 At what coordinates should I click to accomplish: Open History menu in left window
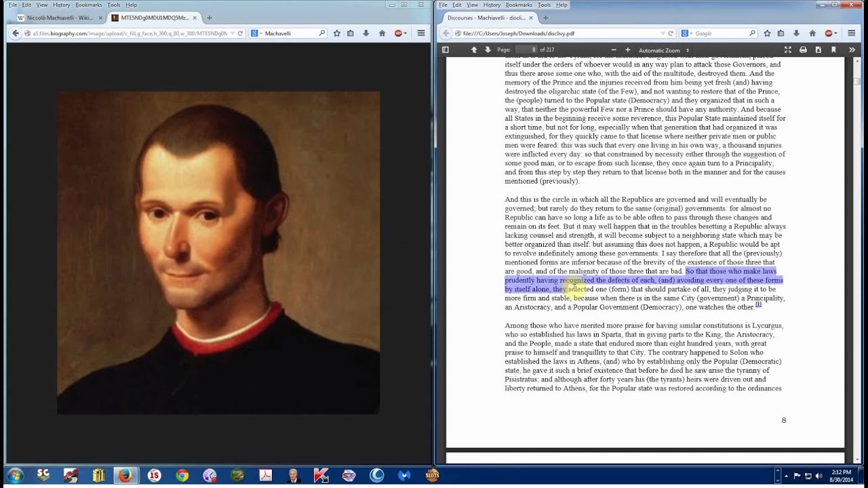[x=61, y=5]
